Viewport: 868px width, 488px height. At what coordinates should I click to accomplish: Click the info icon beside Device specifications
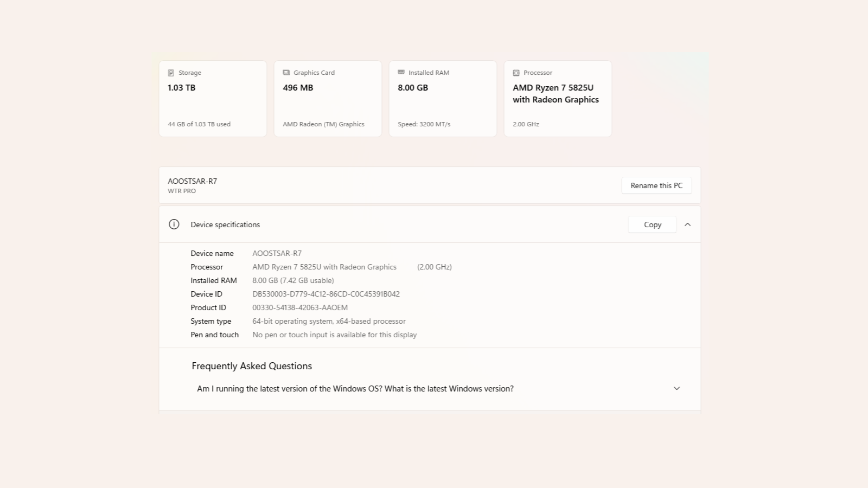pyautogui.click(x=174, y=224)
